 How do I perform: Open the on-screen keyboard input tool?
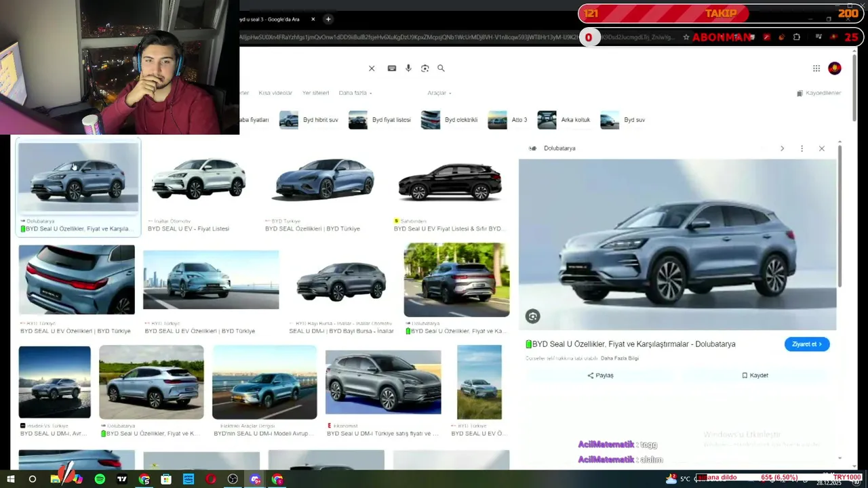point(392,68)
